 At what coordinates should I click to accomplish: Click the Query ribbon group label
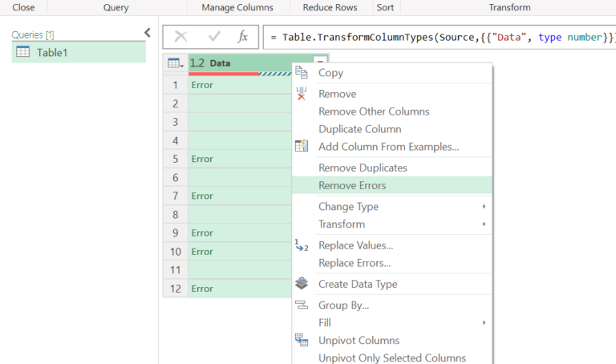tap(115, 7)
